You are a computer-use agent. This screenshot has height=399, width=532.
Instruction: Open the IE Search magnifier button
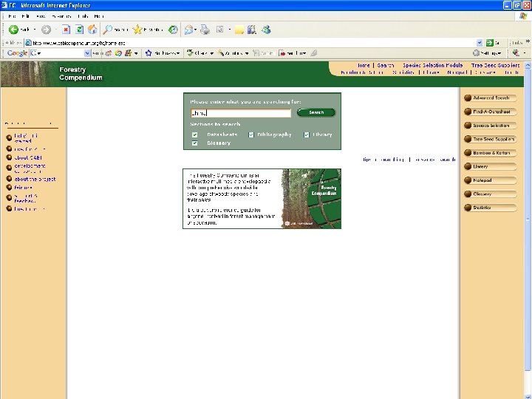pos(108,30)
